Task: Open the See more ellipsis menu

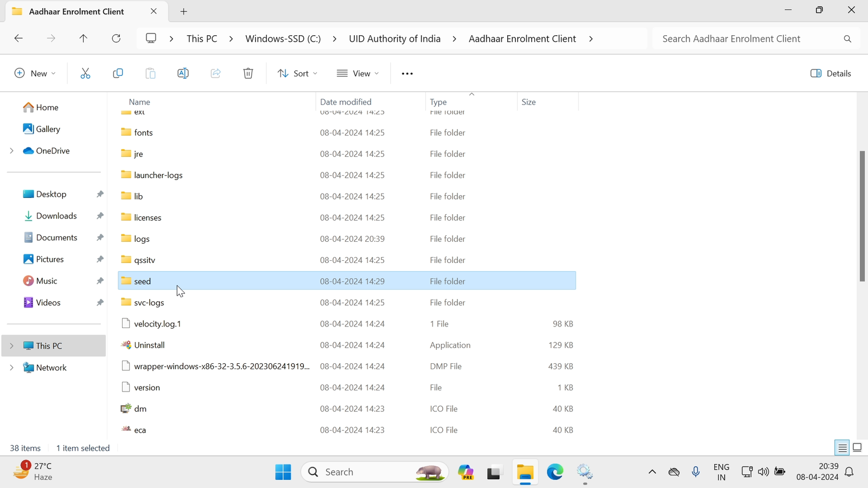Action: [407, 73]
